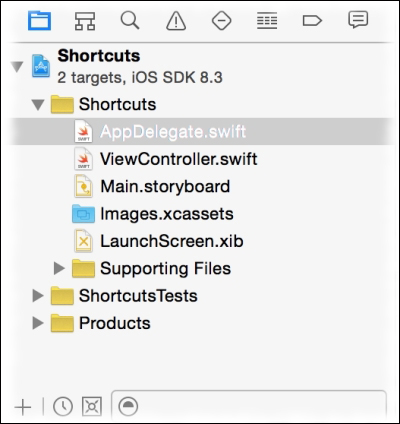Open the Test navigator diamond icon
The image size is (400, 424).
[x=221, y=21]
